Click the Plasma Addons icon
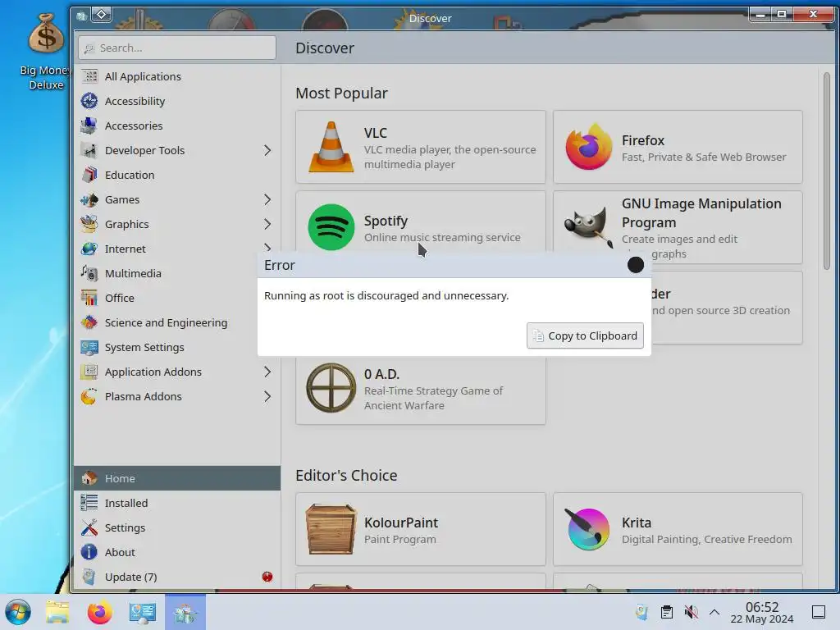 tap(89, 397)
